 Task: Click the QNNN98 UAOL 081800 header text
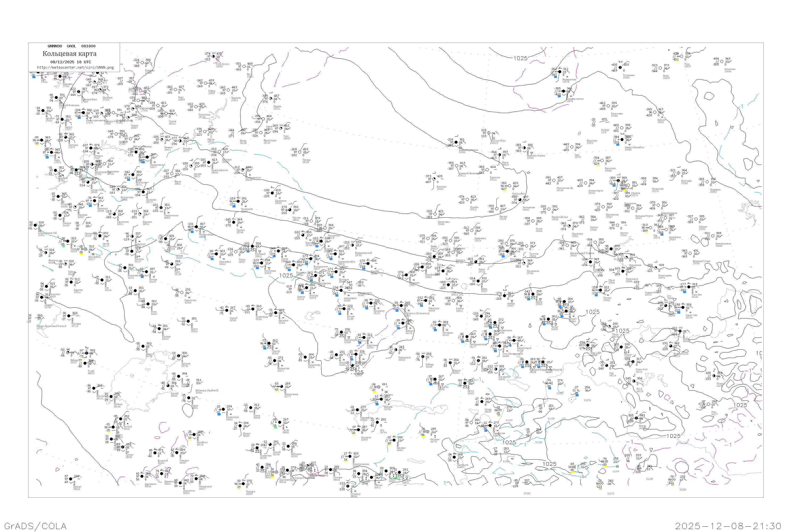click(x=72, y=46)
